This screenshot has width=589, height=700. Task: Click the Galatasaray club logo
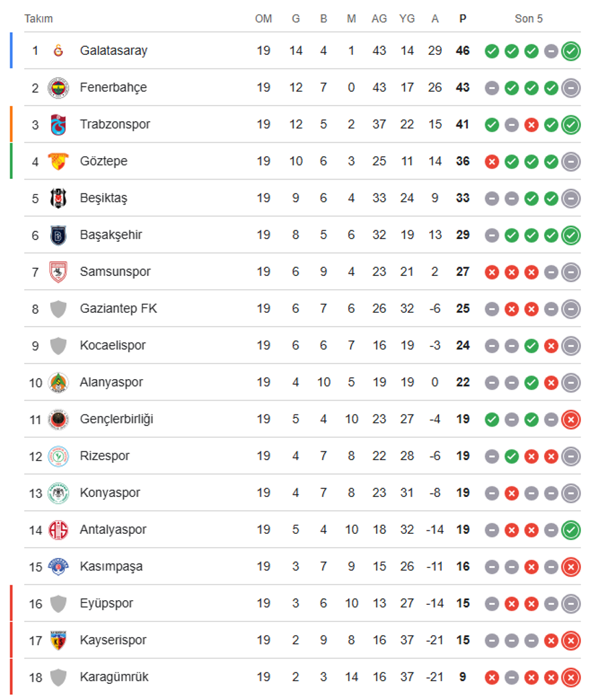click(x=58, y=51)
